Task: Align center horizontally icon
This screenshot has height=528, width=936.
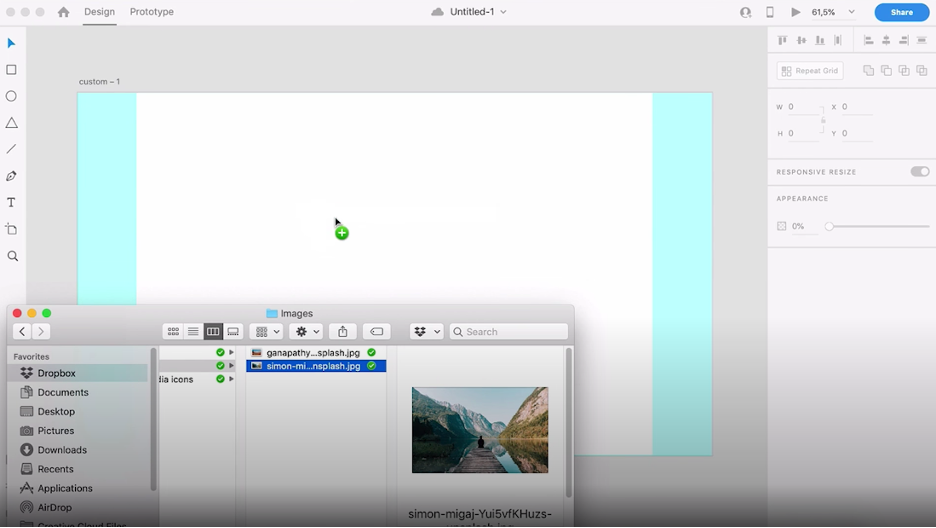Action: (886, 41)
